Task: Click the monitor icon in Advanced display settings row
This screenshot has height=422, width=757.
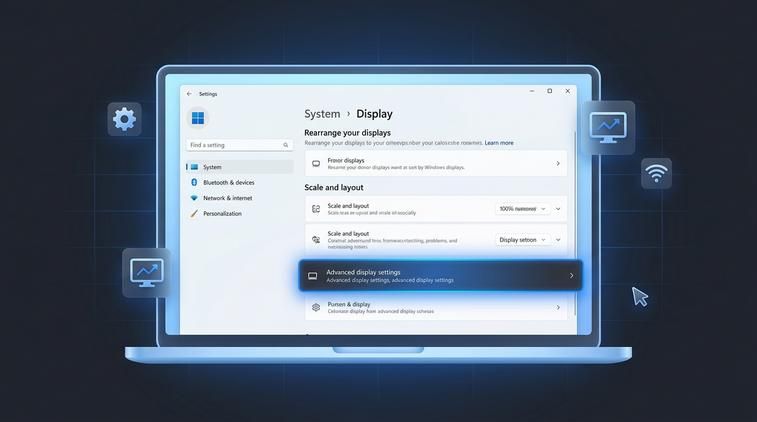Action: pyautogui.click(x=313, y=276)
